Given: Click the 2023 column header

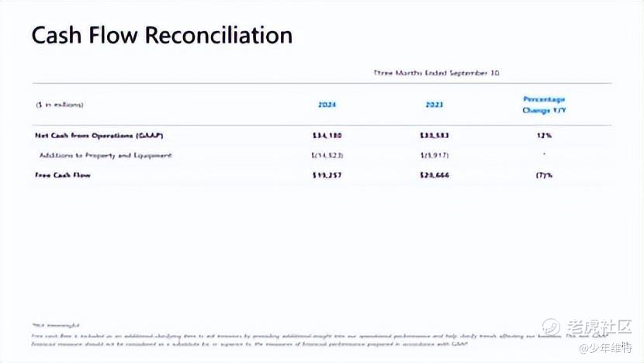Looking at the screenshot, I should (x=435, y=105).
